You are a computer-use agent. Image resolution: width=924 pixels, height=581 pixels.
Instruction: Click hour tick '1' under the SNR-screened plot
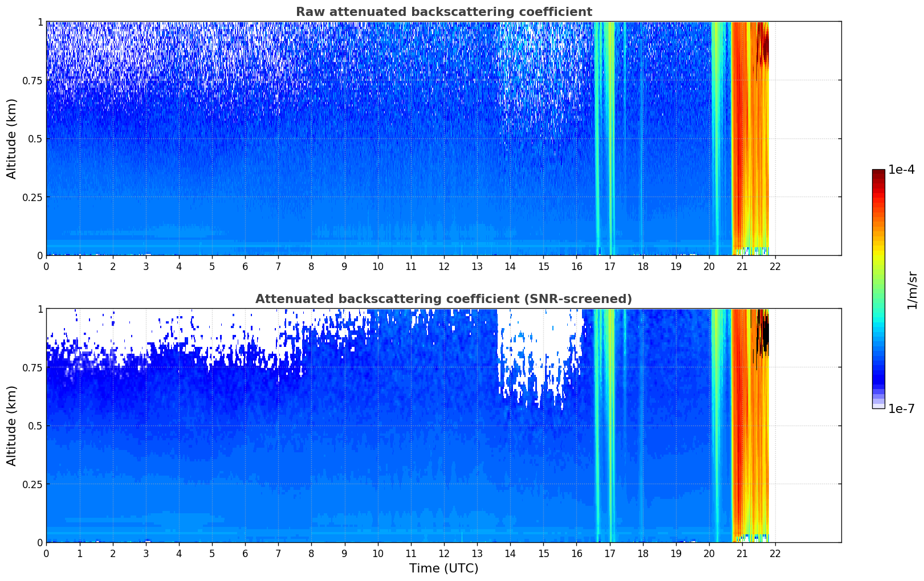pos(80,553)
